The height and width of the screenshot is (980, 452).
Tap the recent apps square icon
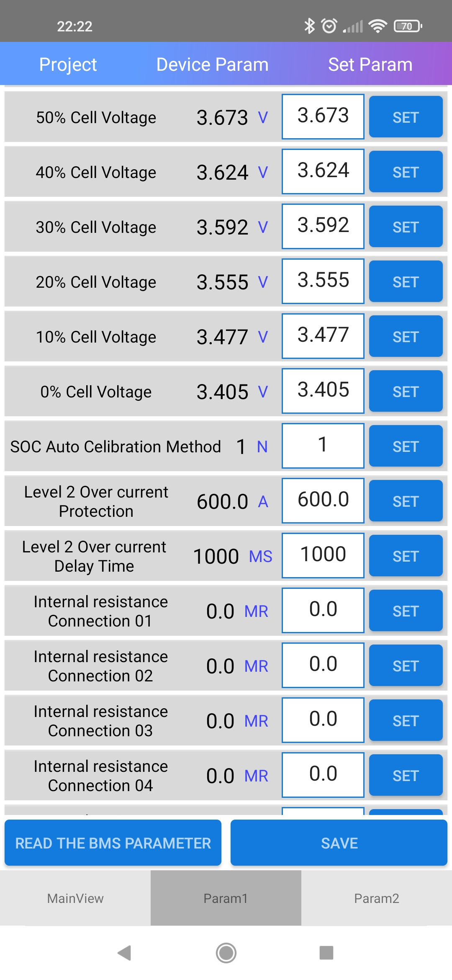326,953
